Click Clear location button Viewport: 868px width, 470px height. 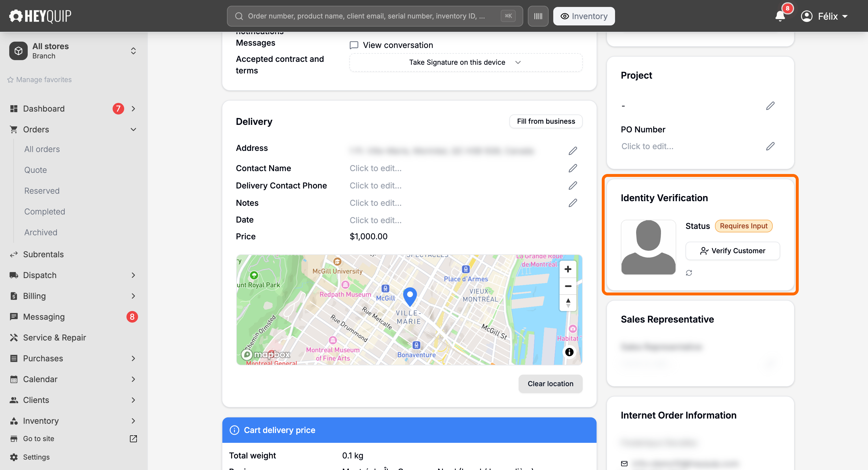[550, 384]
